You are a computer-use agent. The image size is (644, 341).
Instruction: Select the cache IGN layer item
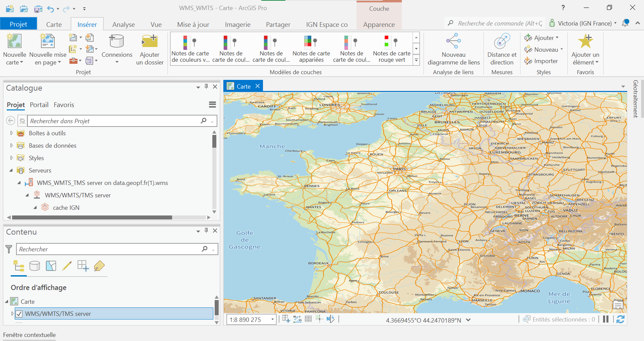(66, 207)
